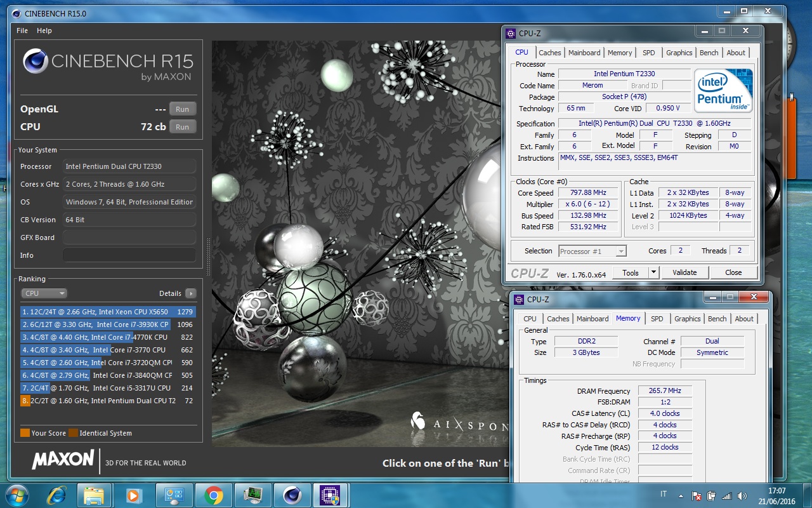Click the 797.88 MHz Core Speed value
Screen dimensions: 812x508
589,193
